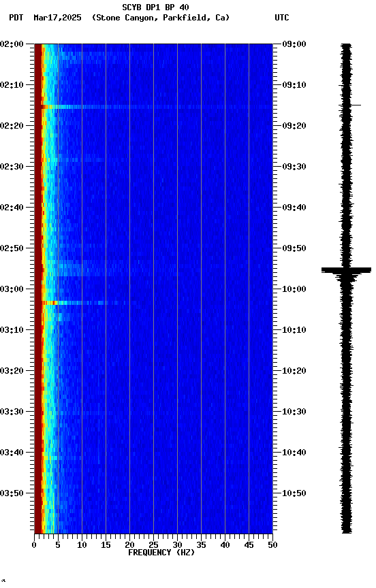Click the '09:00' UTC time label
Image resolution: width=376 pixels, height=588 pixels.
point(294,44)
